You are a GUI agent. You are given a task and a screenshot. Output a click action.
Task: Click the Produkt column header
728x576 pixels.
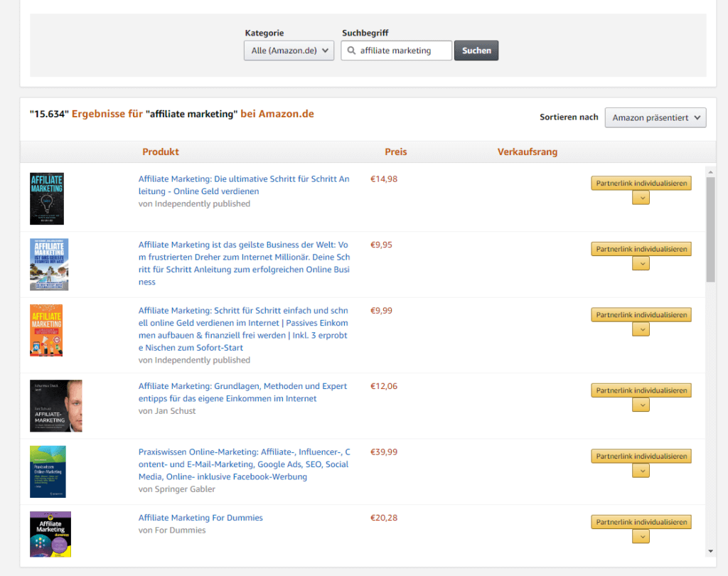(161, 152)
